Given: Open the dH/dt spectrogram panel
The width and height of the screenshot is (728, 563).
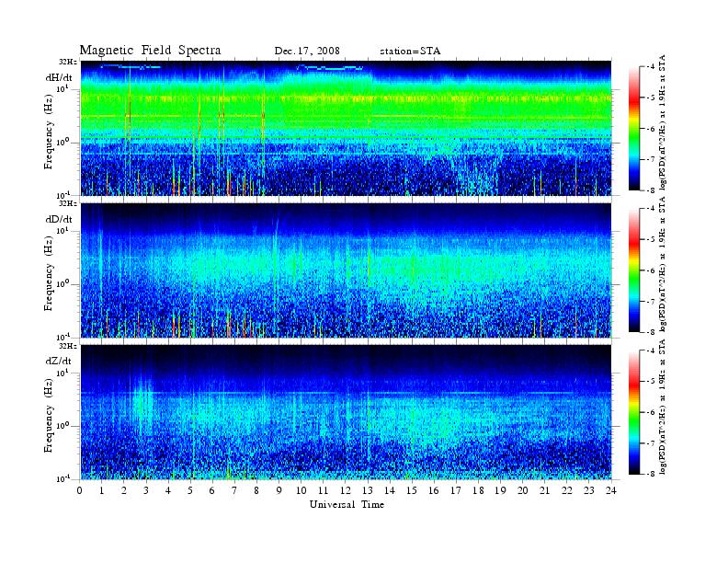Looking at the screenshot, I should [x=346, y=128].
